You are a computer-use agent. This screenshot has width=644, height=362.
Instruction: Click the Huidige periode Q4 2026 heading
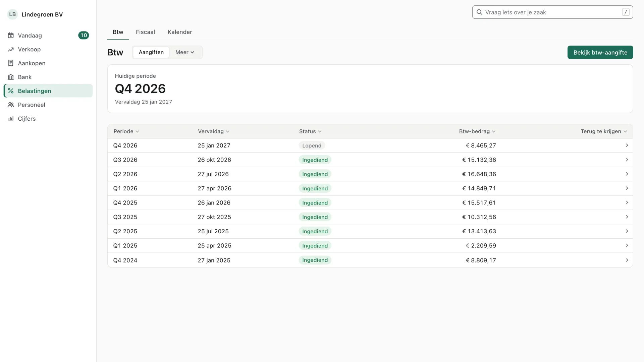click(x=140, y=89)
